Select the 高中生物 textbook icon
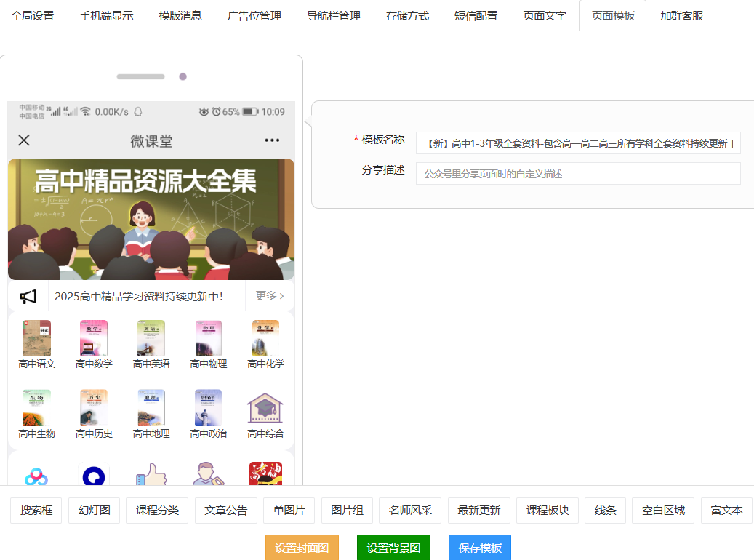Viewport: 754px width, 560px height. pos(36,408)
